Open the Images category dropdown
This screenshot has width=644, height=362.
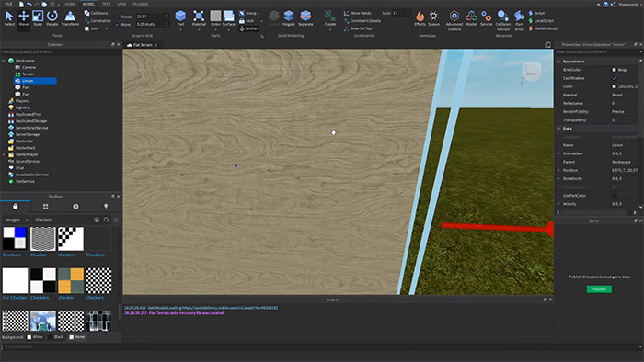pos(17,220)
